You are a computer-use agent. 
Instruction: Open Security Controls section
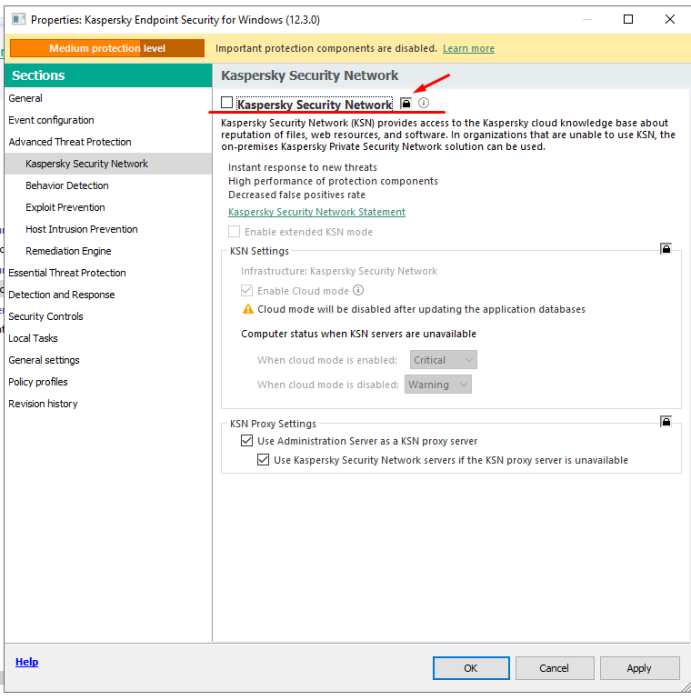[108, 317]
